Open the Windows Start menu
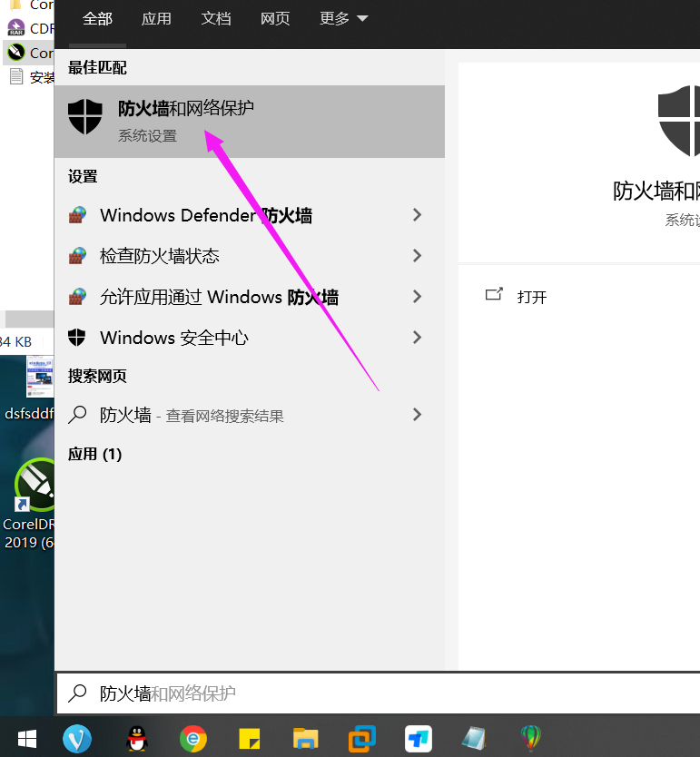The width and height of the screenshot is (700, 757). (x=27, y=739)
